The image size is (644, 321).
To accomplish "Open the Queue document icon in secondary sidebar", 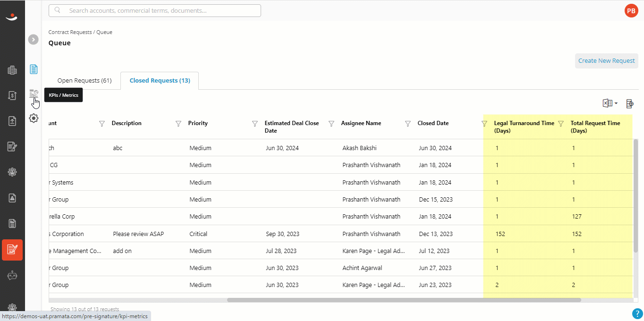I will tap(34, 69).
